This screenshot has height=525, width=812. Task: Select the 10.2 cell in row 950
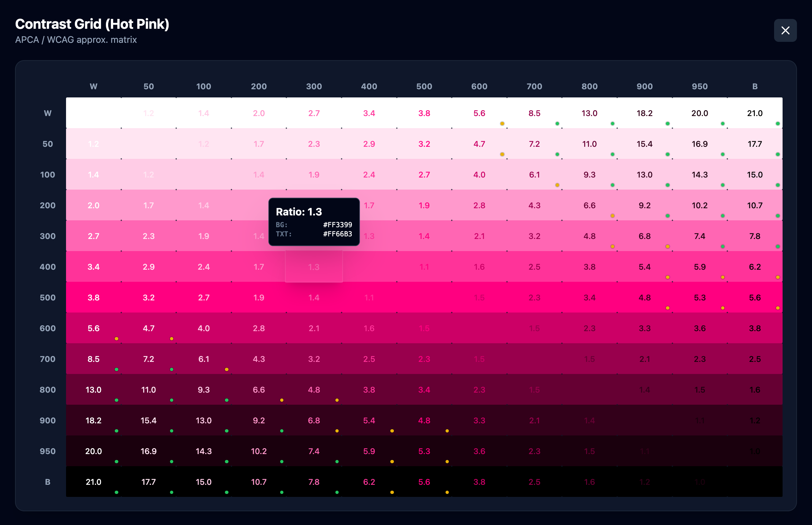click(259, 451)
